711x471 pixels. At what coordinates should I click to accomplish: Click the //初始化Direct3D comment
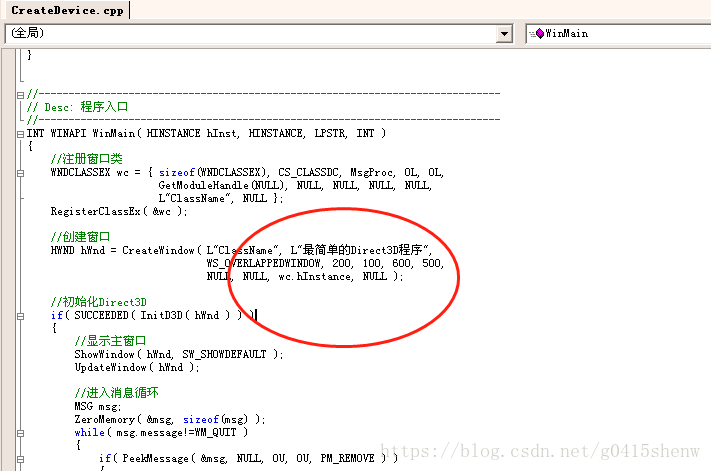coord(98,302)
